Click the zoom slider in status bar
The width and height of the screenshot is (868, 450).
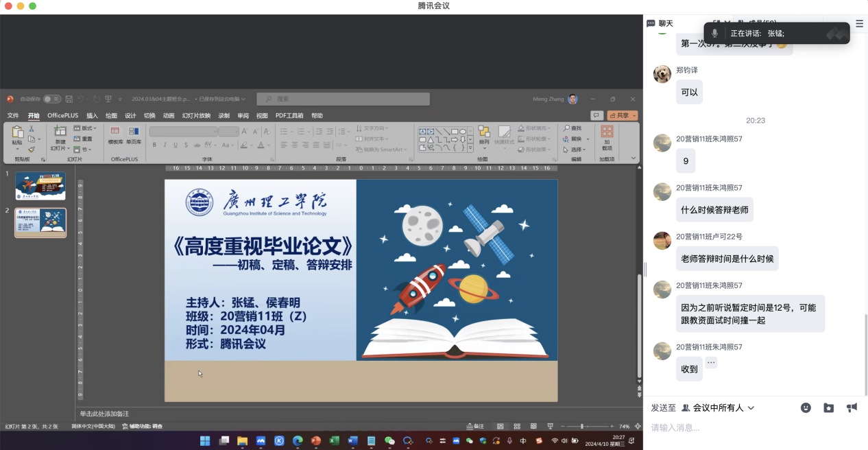point(581,426)
